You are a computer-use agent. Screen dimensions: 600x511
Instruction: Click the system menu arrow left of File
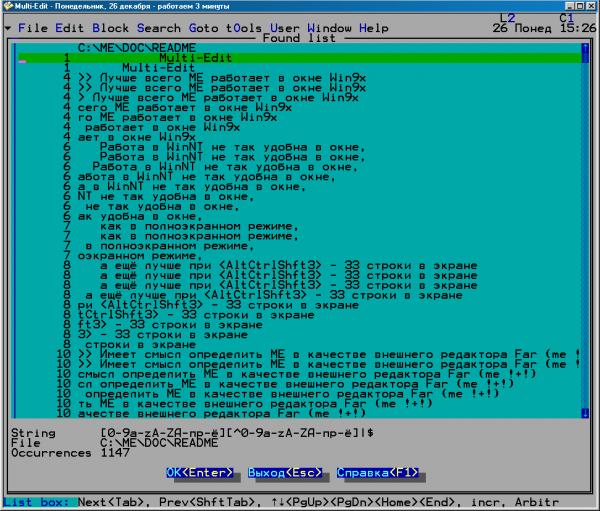(8, 28)
